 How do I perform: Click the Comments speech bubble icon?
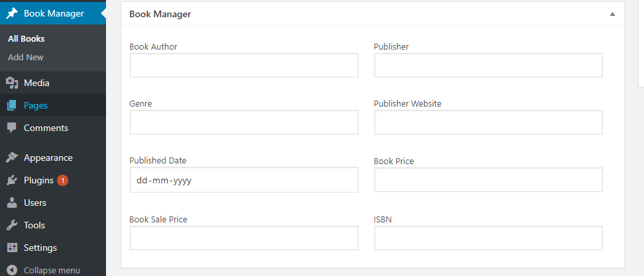click(13, 128)
